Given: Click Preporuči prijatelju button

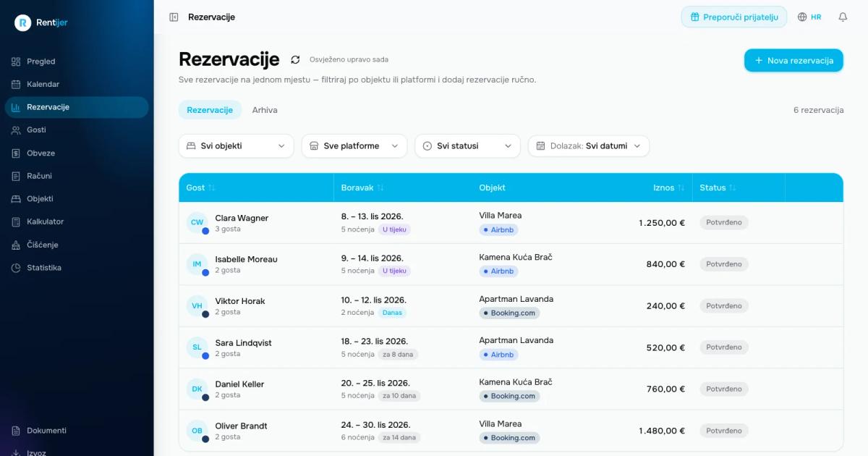Looking at the screenshot, I should (734, 17).
